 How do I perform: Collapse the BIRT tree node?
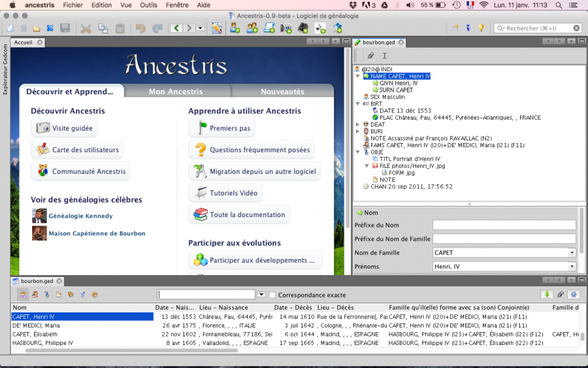point(358,103)
